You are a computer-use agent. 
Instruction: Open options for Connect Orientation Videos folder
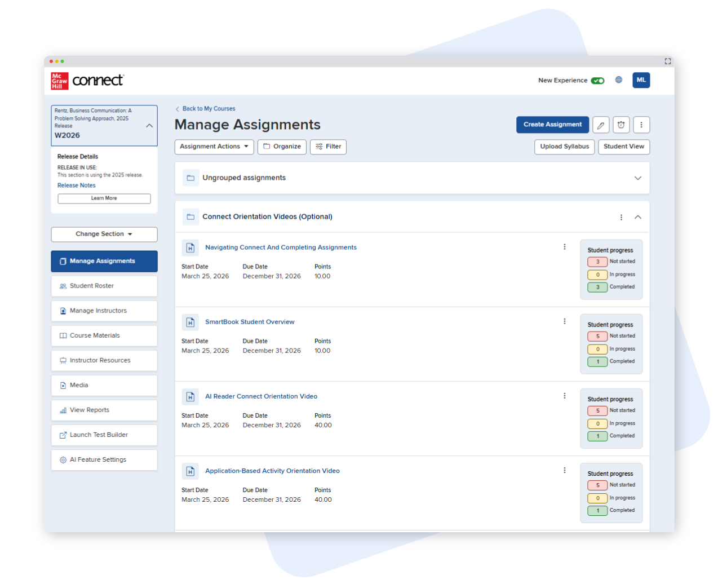621,217
